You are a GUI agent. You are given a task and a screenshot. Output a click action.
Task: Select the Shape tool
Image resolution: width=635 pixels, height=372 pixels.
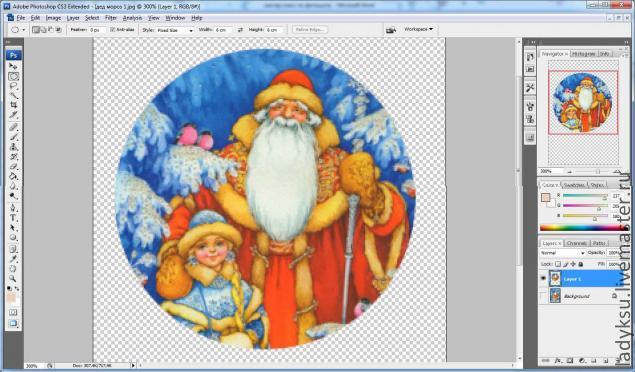tap(13, 238)
